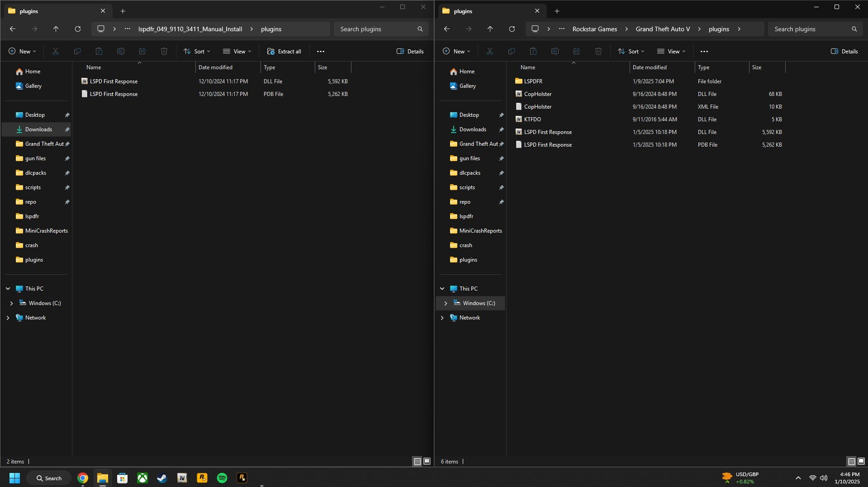Open the New menu in right window

click(456, 52)
